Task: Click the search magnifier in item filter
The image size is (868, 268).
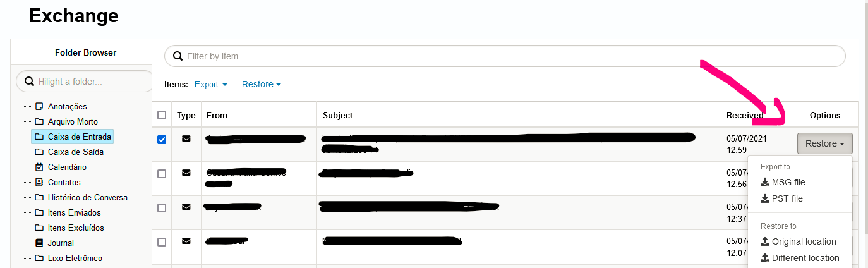Action: [x=178, y=56]
